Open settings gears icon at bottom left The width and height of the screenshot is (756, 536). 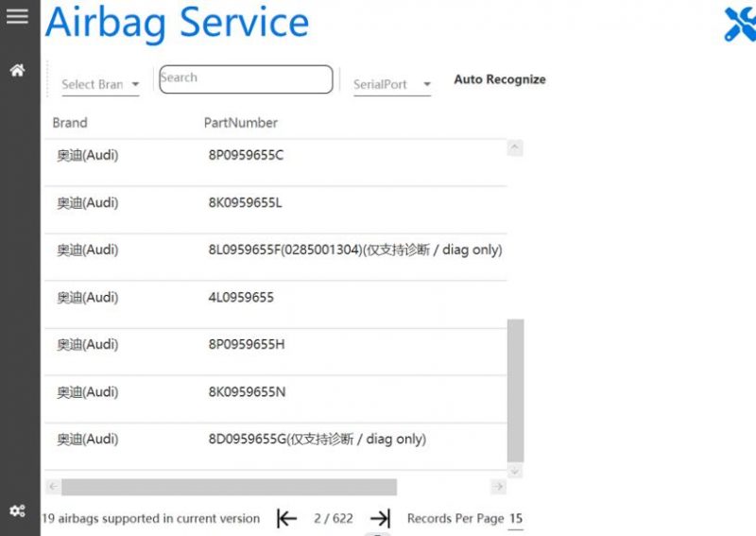pos(17,511)
